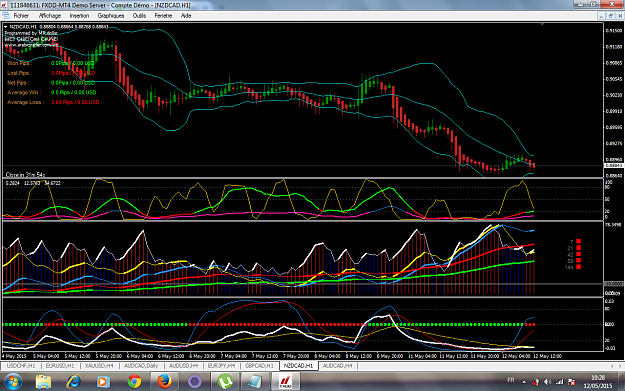The height and width of the screenshot is (391, 625).
Task: Show hidden system tray icons
Action: (x=524, y=382)
